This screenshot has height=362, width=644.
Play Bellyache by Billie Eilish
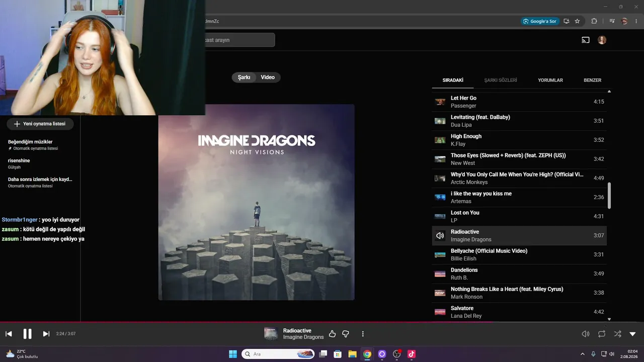(519, 255)
